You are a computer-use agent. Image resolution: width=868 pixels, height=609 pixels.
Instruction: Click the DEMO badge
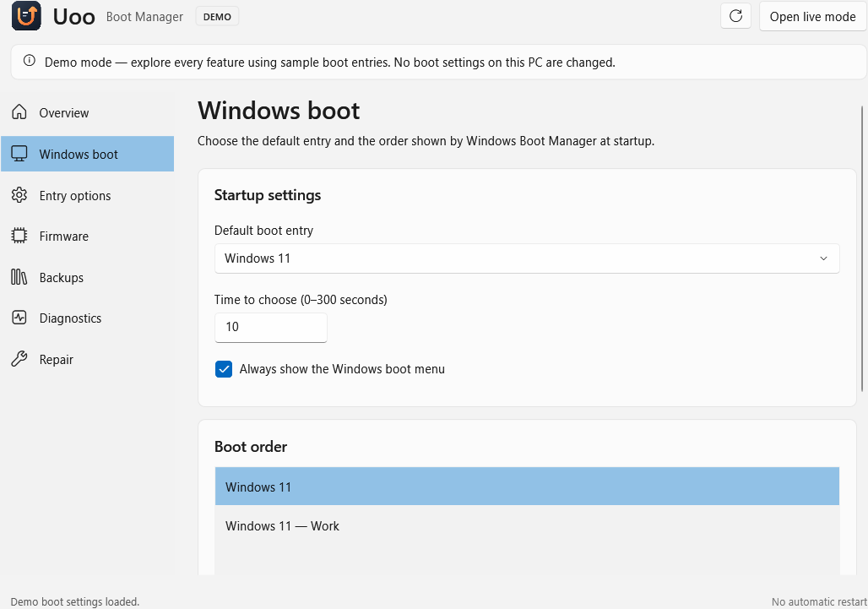coord(217,17)
